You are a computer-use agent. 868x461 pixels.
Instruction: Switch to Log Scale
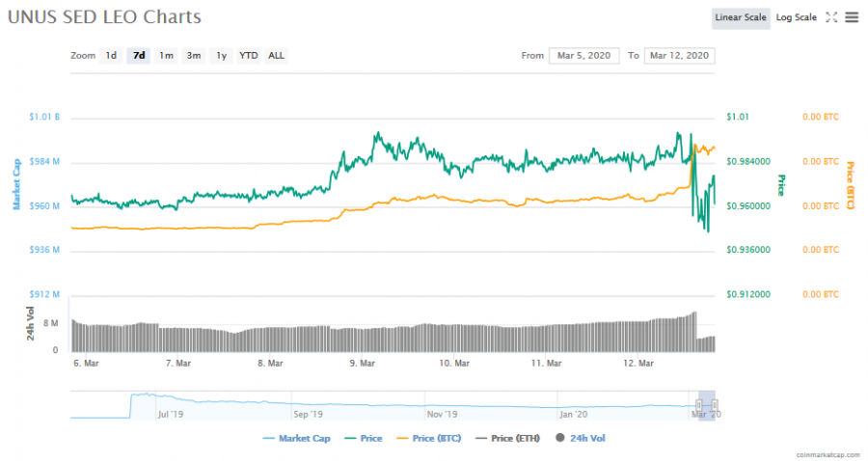coord(796,17)
